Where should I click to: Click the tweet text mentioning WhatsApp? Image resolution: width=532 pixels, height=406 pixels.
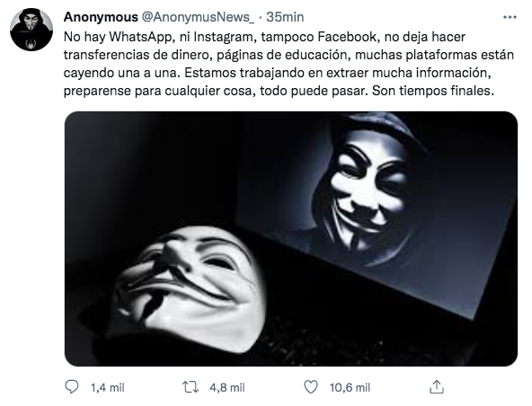(288, 64)
